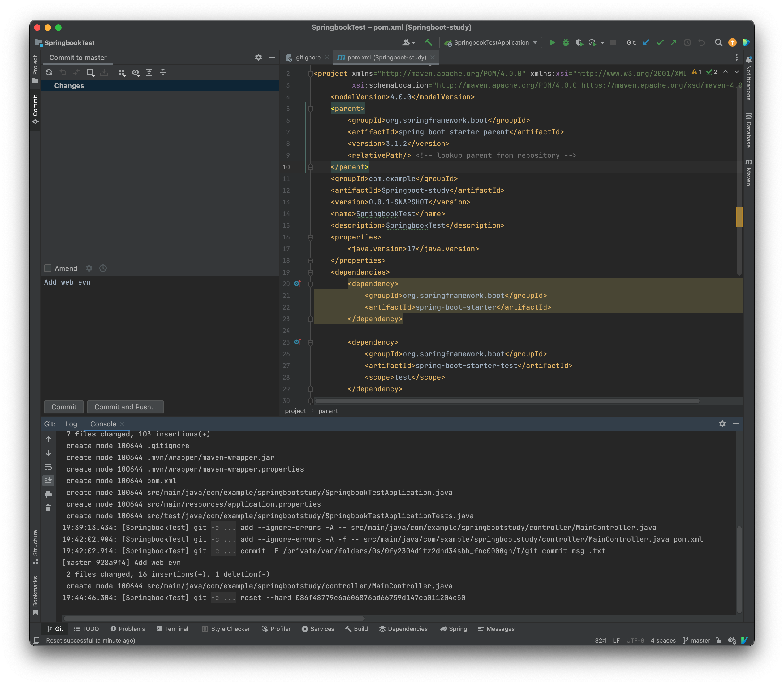The image size is (784, 685).
Task: Open the Database side panel
Action: pos(748,130)
